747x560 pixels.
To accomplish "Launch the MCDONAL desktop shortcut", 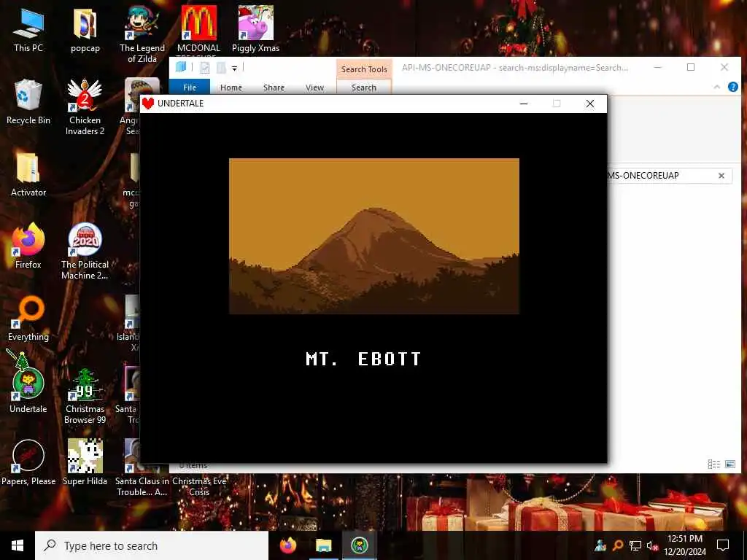I will [x=198, y=29].
